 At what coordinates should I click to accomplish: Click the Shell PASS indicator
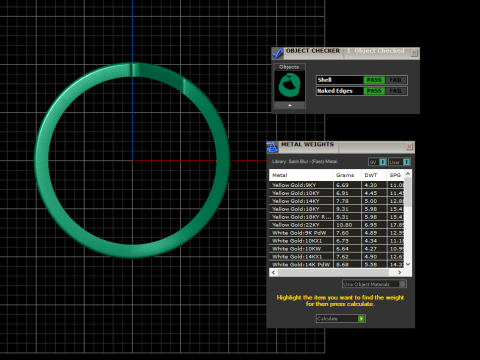374,80
